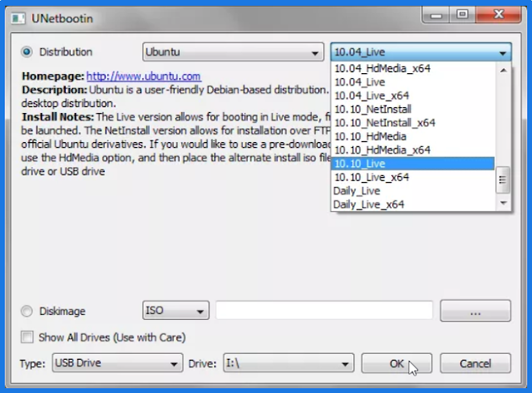Click the UNetbootin title bar icon
This screenshot has height=393, width=532.
[x=18, y=18]
